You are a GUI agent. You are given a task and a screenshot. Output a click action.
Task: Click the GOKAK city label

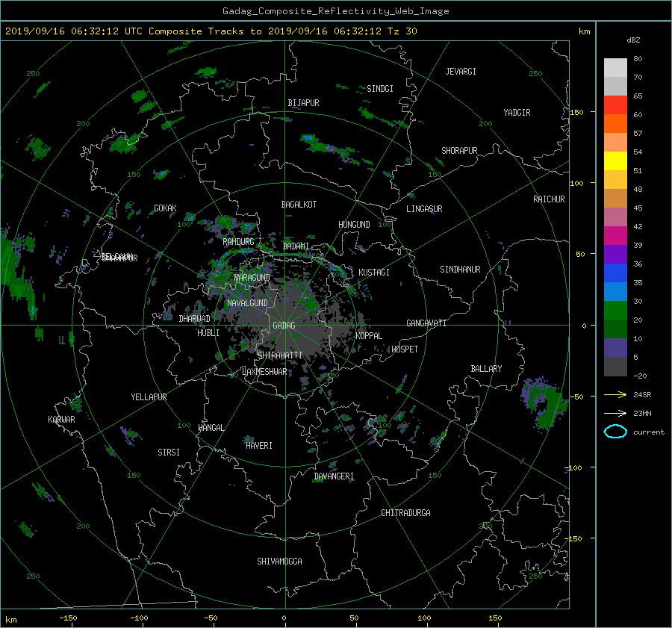pyautogui.click(x=165, y=208)
